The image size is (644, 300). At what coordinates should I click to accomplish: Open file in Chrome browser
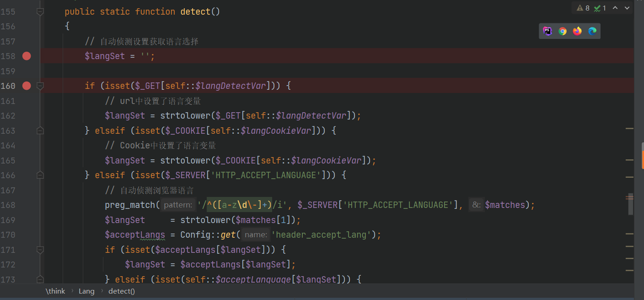point(563,31)
